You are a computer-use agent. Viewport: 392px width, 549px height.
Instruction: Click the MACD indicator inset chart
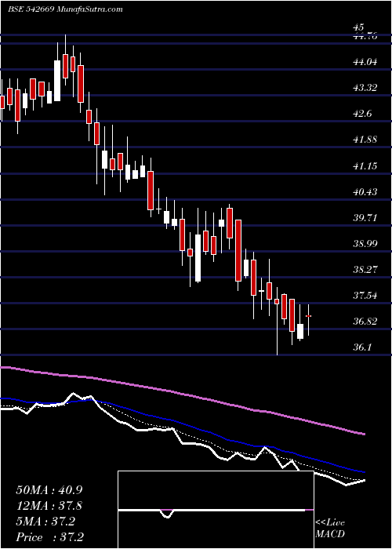click(216, 510)
